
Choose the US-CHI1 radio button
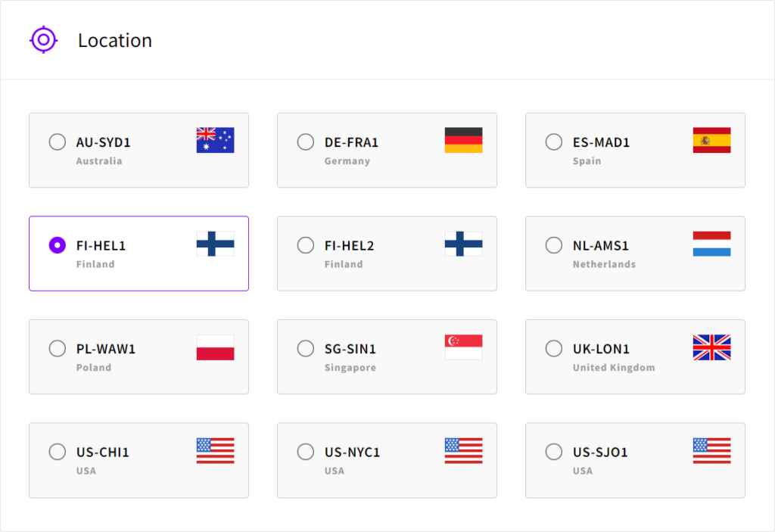coord(57,452)
